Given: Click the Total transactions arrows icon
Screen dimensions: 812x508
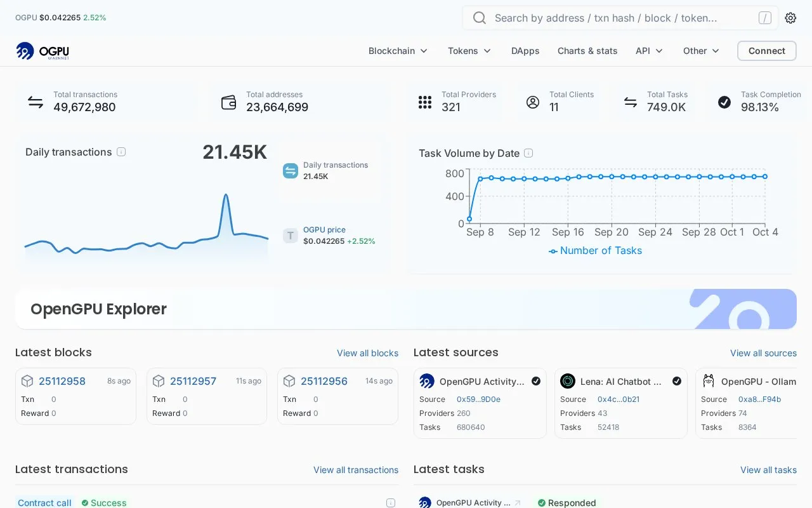Looking at the screenshot, I should [36, 102].
